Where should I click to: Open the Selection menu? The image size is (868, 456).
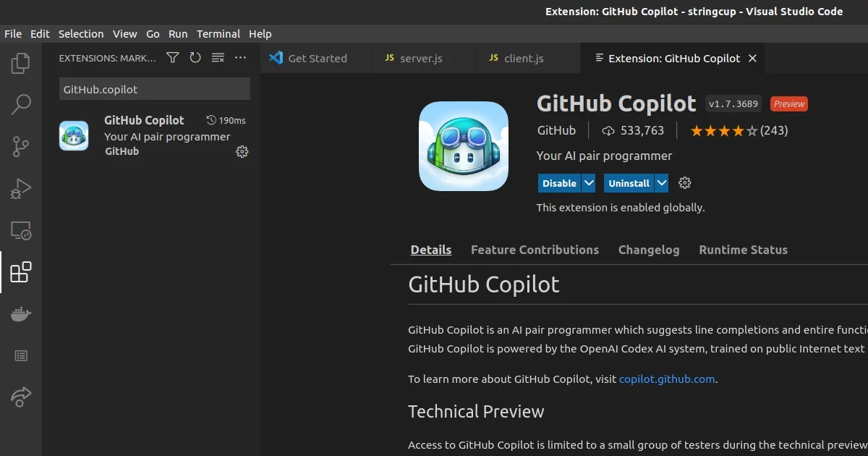81,34
